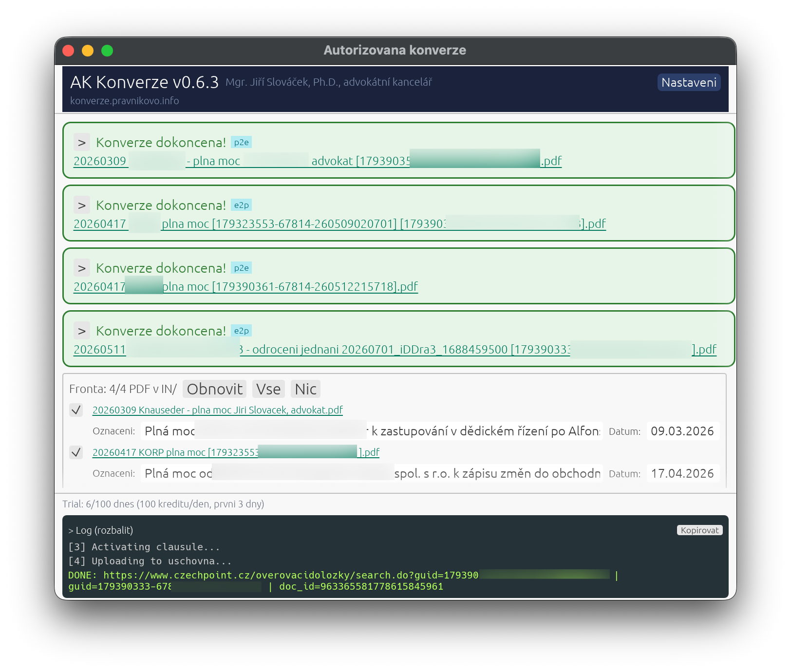The image size is (791, 672).
Task: Click the Fronta: 4/4 PDF v IN/ label
Action: [x=123, y=389]
